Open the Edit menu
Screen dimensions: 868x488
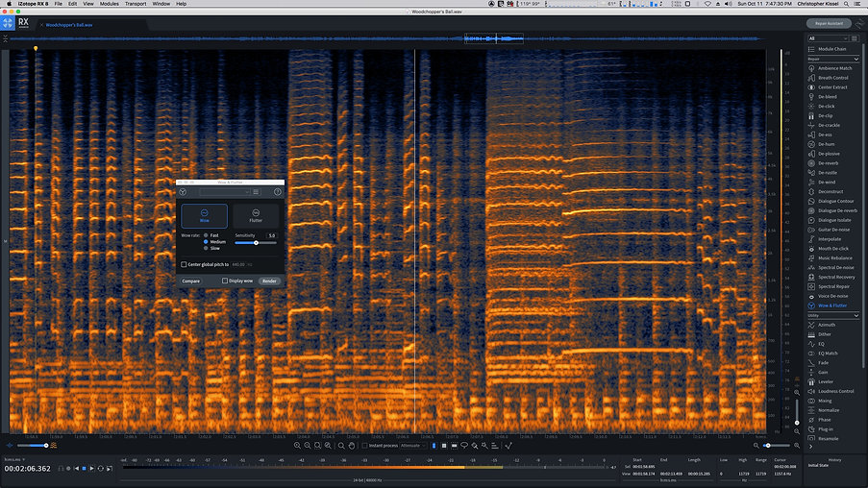click(x=72, y=3)
